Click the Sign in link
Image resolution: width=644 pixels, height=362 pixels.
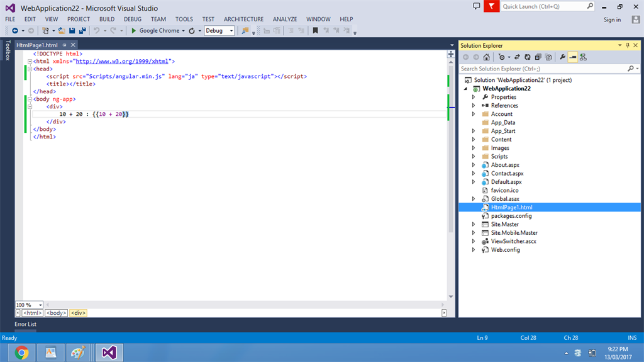[x=612, y=20]
